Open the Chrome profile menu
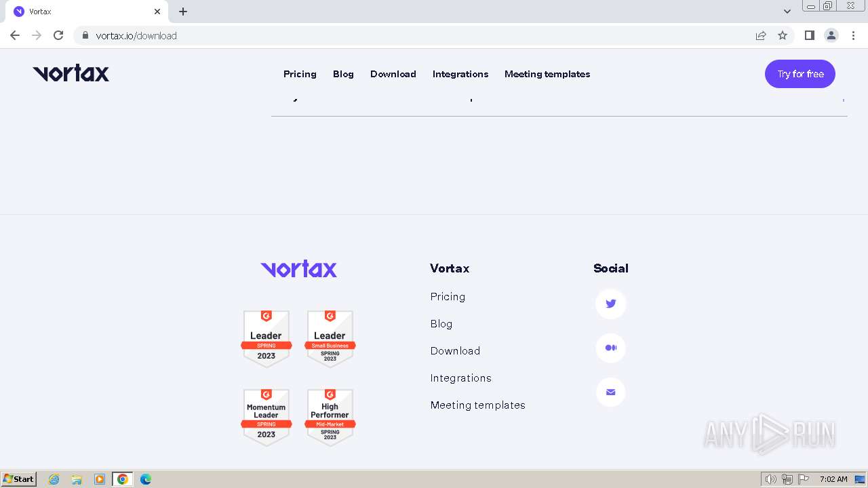868x488 pixels. click(831, 35)
